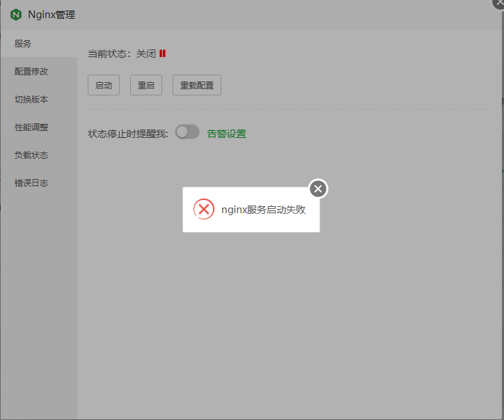Click the red paused status indicator
Viewport: 504px width, 420px height.
click(x=162, y=54)
